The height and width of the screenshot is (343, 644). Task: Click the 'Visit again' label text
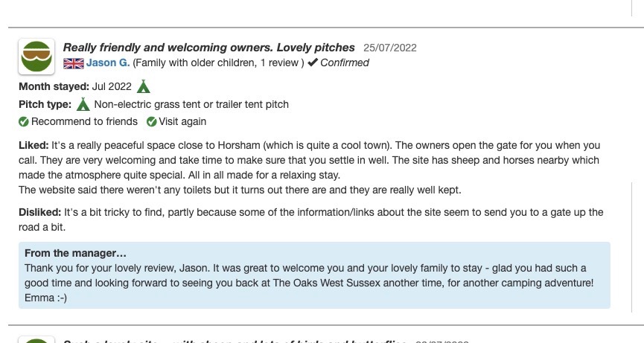click(182, 122)
